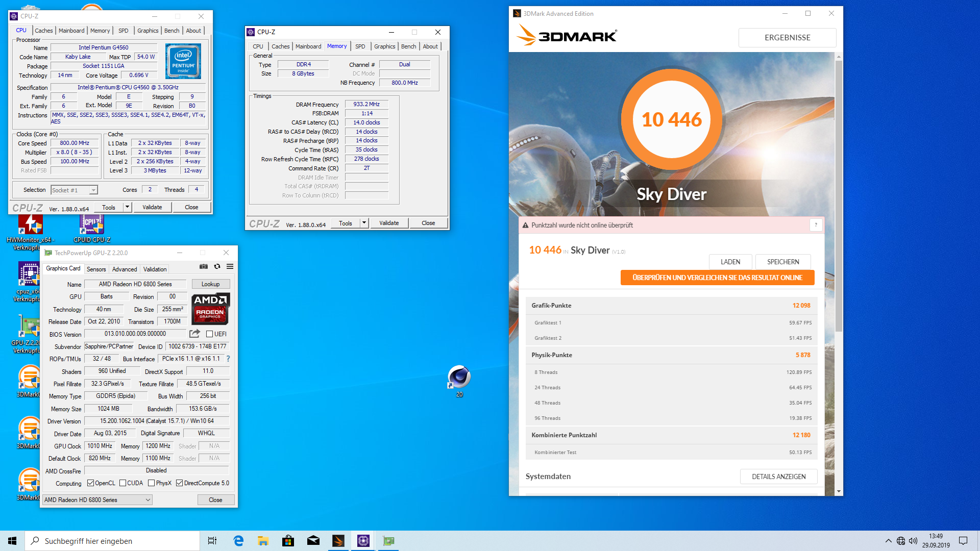Click DETAILS ANZEIGEN button
The image size is (980, 551).
point(778,477)
